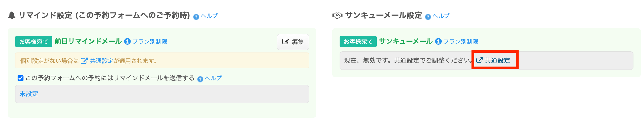Viewport: 644px width, 125px height.
Task: Open プラン別制限 link beside 前日リマインドメール
Action: [x=150, y=42]
